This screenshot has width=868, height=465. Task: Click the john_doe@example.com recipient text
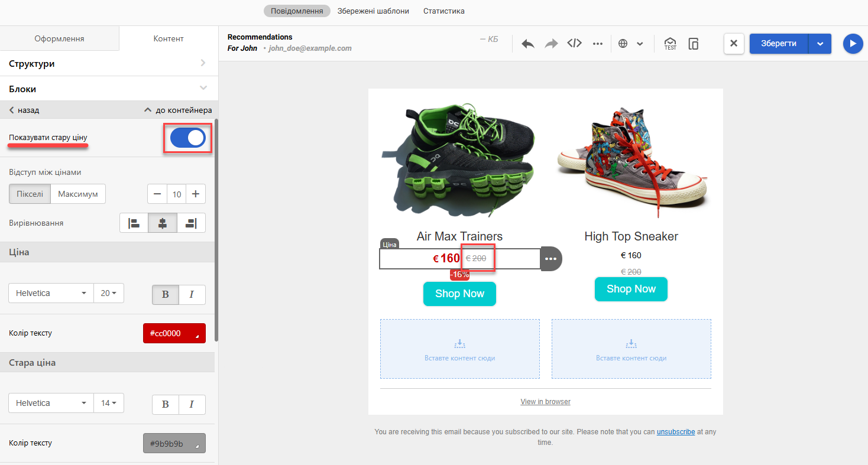point(310,48)
